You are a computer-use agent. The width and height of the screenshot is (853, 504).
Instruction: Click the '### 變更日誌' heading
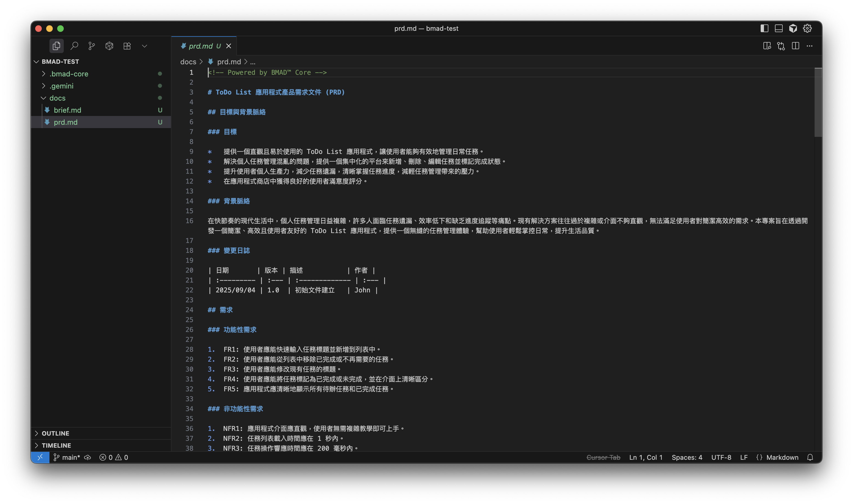pyautogui.click(x=229, y=251)
